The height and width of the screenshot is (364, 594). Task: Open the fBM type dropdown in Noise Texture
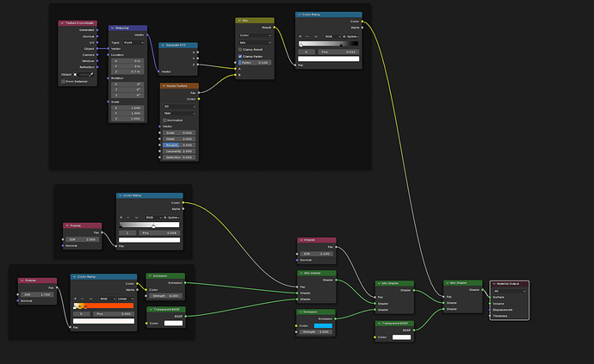pos(179,114)
